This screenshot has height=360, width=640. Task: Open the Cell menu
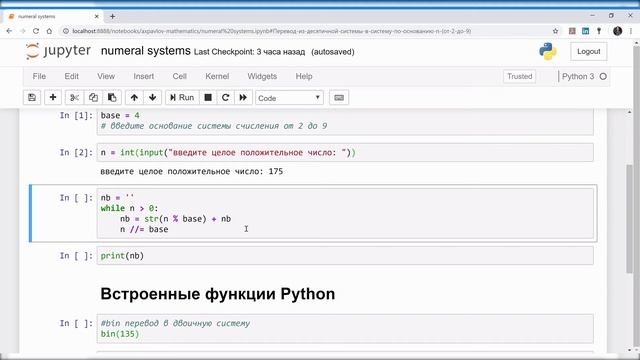pyautogui.click(x=180, y=76)
